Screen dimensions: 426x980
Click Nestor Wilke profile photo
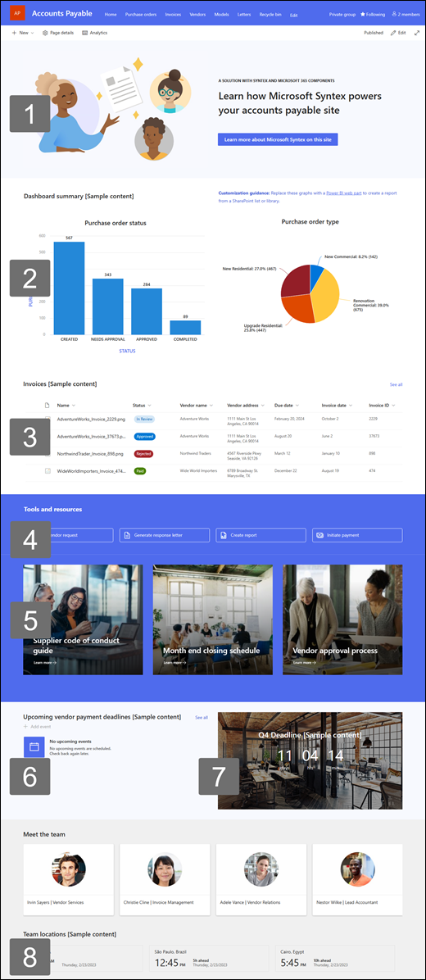pyautogui.click(x=358, y=869)
